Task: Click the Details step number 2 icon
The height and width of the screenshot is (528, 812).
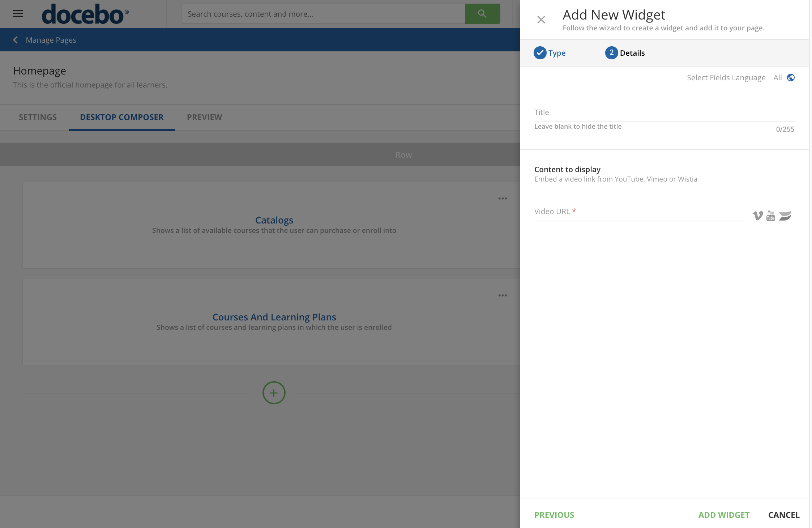Action: 611,53
